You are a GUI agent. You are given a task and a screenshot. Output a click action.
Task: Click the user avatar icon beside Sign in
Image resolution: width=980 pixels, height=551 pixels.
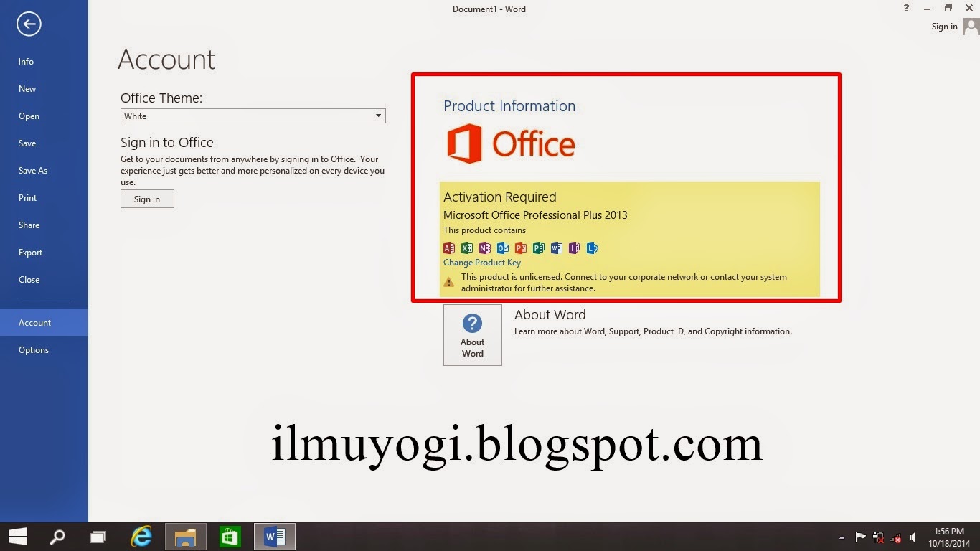pyautogui.click(x=971, y=27)
